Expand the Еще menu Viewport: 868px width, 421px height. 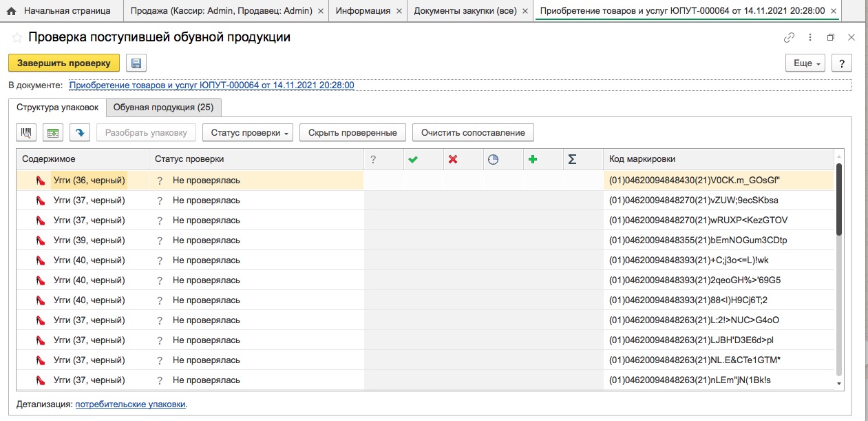click(805, 63)
